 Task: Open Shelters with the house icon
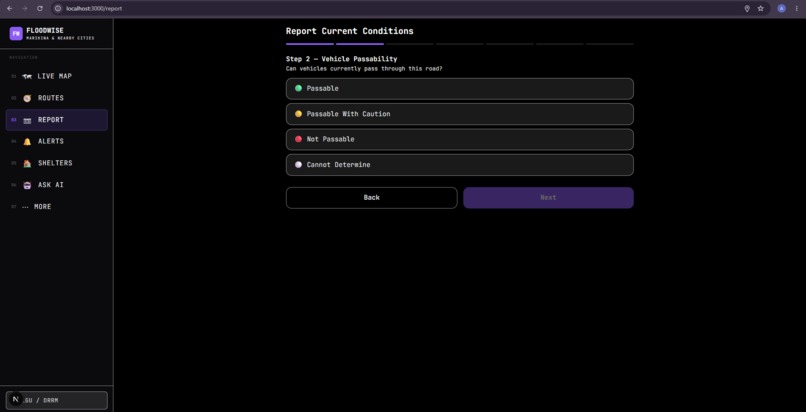click(x=57, y=163)
